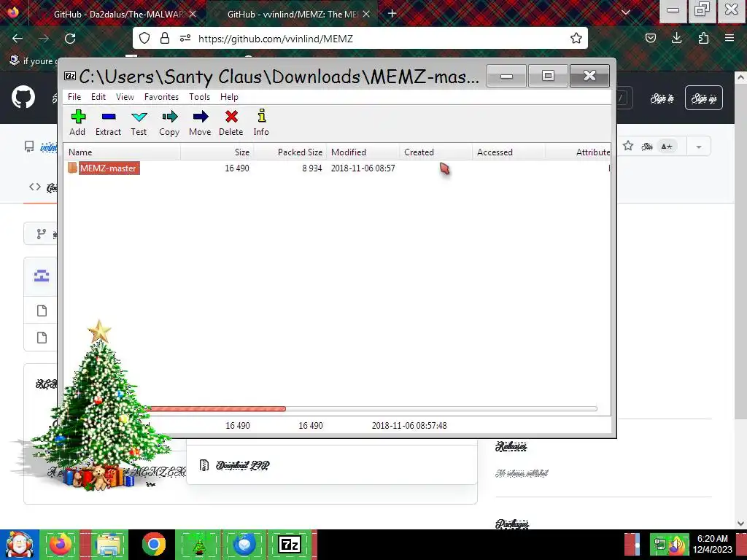This screenshot has width=747, height=560.
Task: Open the Favorites menu in 7-Zip
Action: [161, 97]
